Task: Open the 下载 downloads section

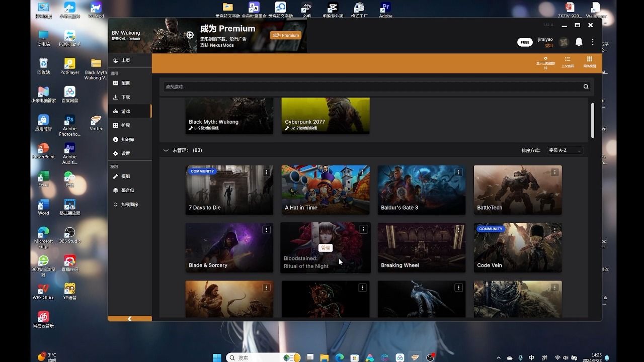Action: pos(130,97)
